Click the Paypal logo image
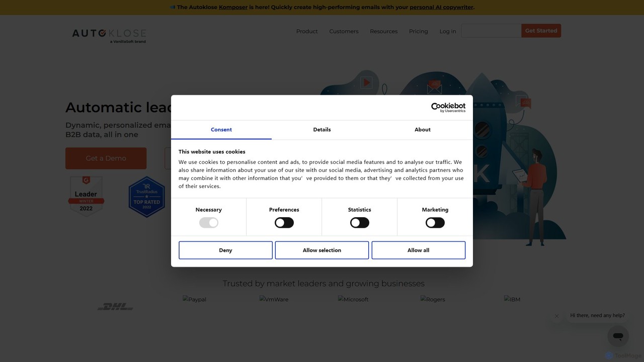Viewport: 644px width, 362px height. (195, 299)
